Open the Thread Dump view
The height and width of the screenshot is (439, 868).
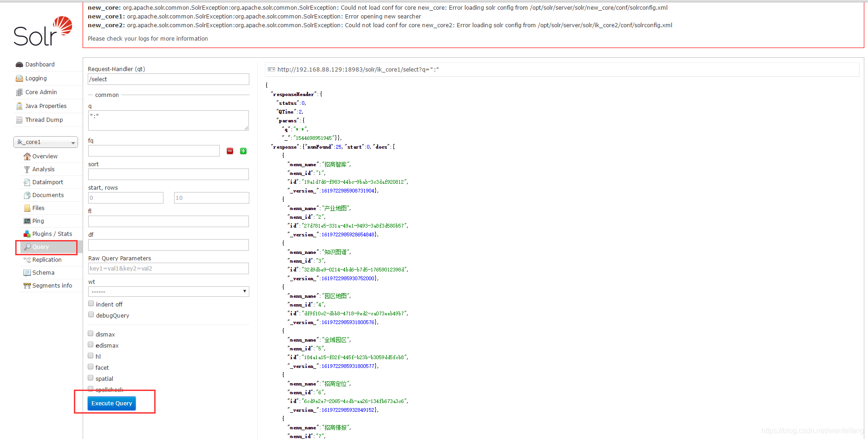pos(44,120)
